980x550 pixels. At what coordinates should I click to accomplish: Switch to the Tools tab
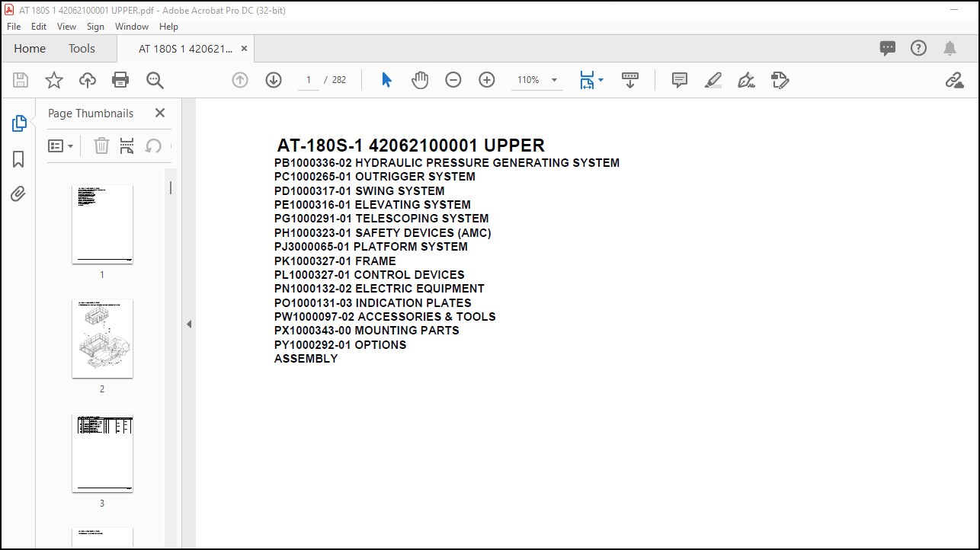pyautogui.click(x=82, y=48)
